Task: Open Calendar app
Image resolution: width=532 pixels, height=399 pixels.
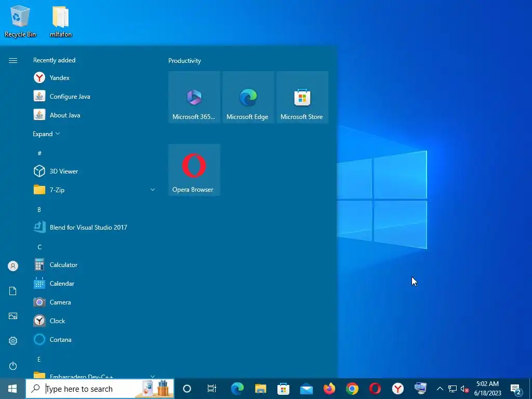Action: pos(94,283)
